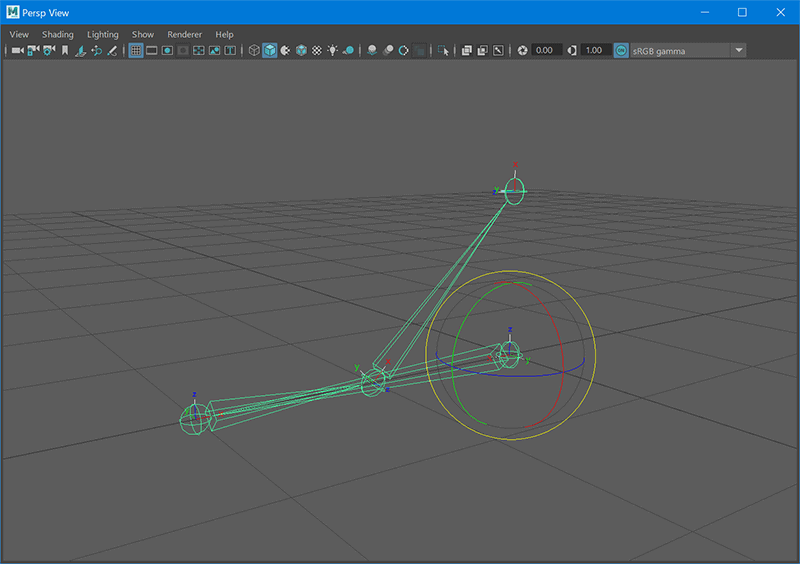This screenshot has width=800, height=564.
Task: Click the Bookmarks icon
Action: coord(65,50)
